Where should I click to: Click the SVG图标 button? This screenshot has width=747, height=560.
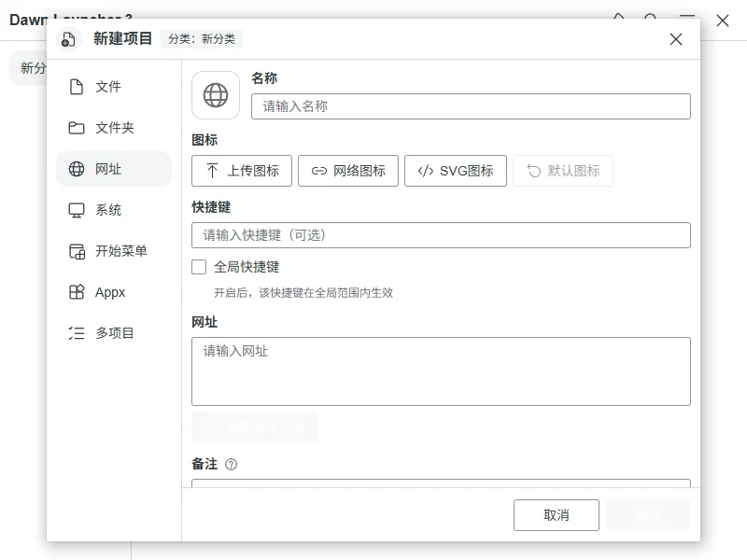[x=456, y=171]
